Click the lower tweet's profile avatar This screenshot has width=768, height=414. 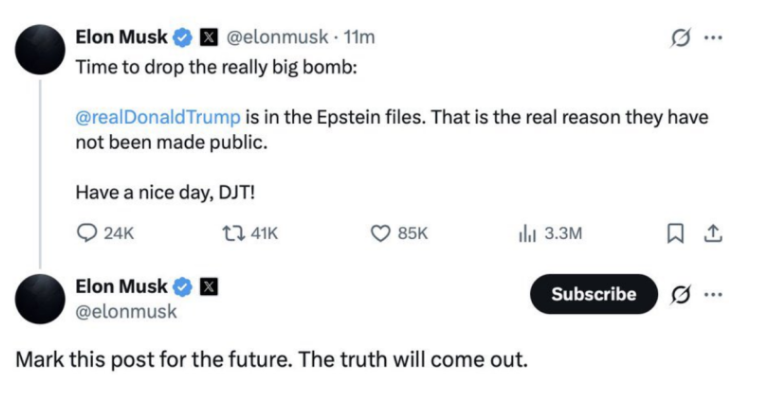(x=41, y=299)
